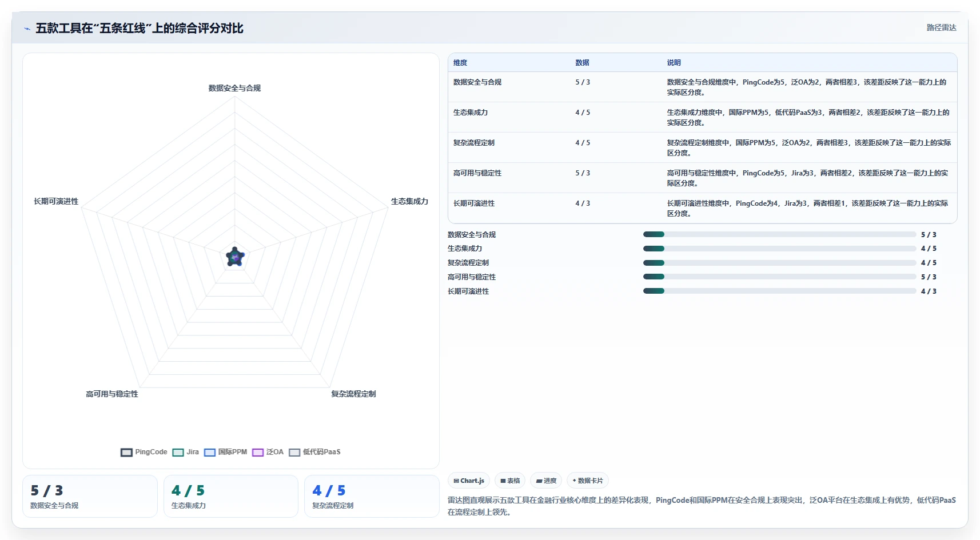Click the 说明 column header
980x540 pixels.
(x=674, y=63)
